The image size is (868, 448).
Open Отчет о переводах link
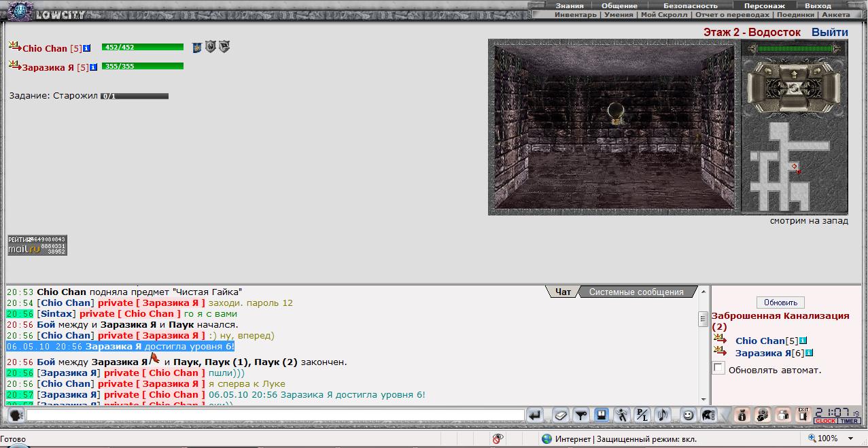(732, 14)
